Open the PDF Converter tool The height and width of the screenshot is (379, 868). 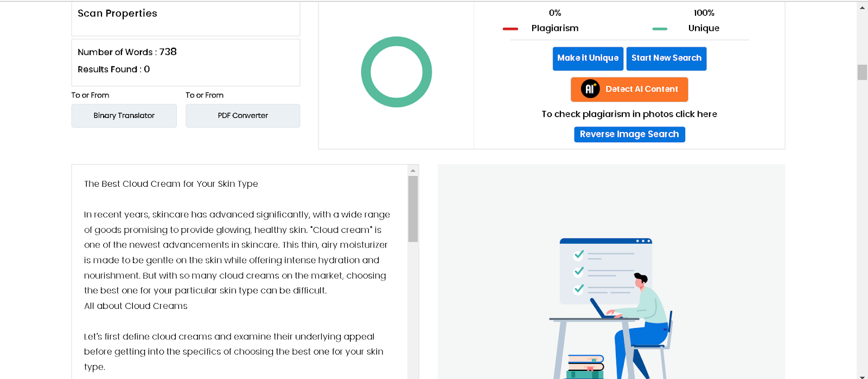point(242,116)
